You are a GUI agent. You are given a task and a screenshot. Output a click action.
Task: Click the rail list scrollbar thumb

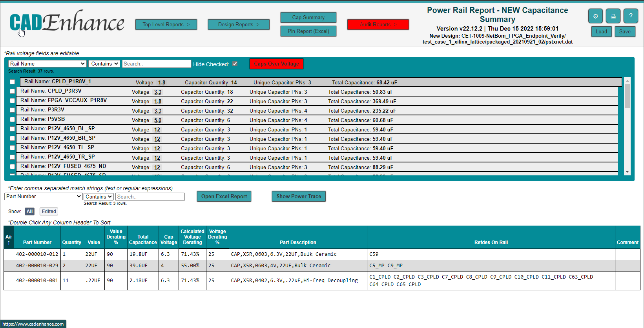pyautogui.click(x=627, y=96)
